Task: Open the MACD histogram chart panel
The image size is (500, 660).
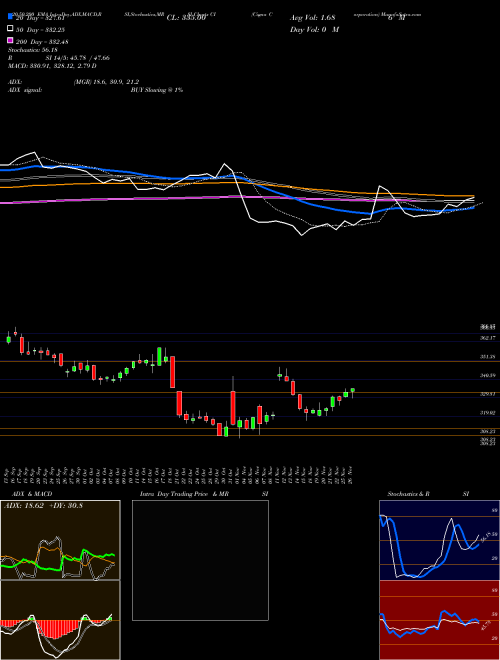Action: pyautogui.click(x=60, y=620)
